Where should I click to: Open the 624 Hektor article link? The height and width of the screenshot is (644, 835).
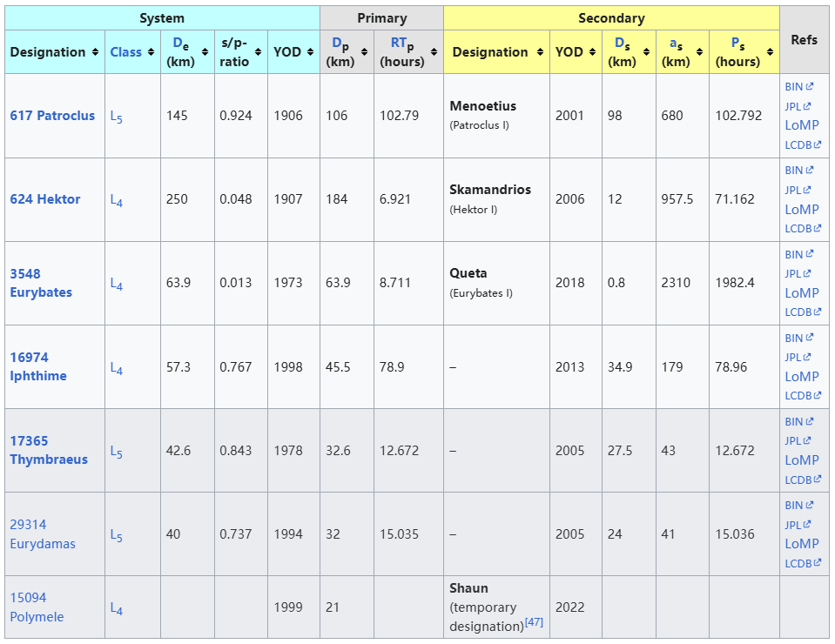point(45,199)
